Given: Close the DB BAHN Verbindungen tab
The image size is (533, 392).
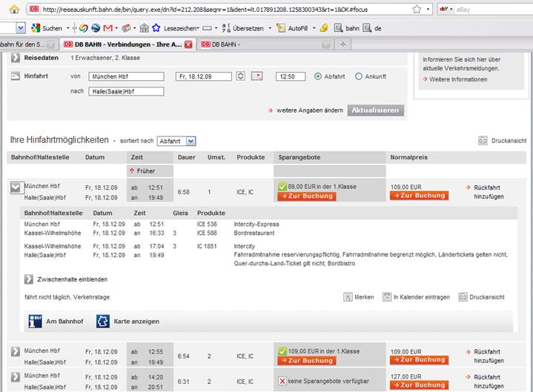Looking at the screenshot, I should pyautogui.click(x=188, y=44).
